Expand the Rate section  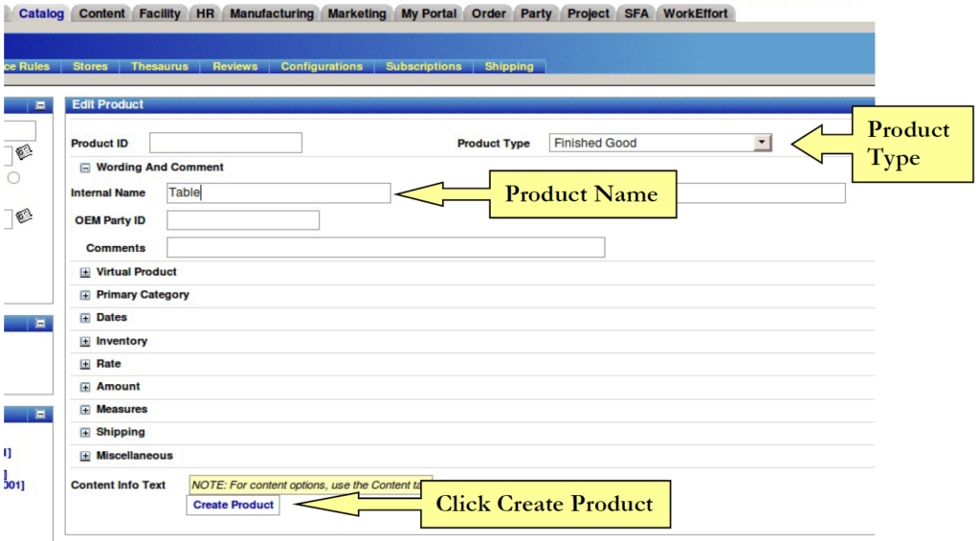click(x=85, y=365)
